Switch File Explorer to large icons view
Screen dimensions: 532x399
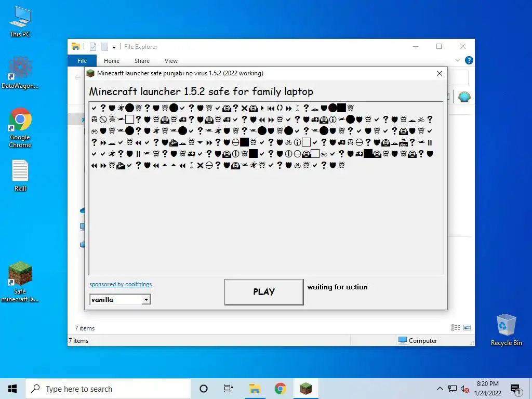click(467, 327)
